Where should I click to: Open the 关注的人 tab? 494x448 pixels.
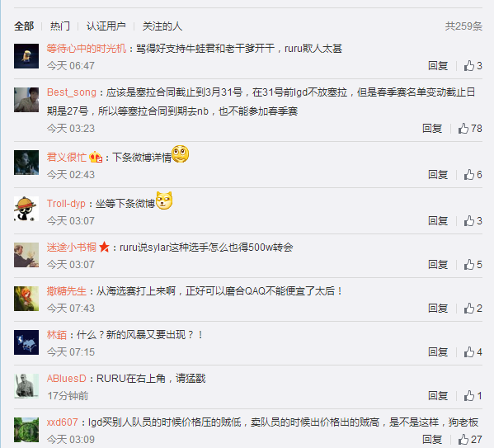(x=162, y=26)
